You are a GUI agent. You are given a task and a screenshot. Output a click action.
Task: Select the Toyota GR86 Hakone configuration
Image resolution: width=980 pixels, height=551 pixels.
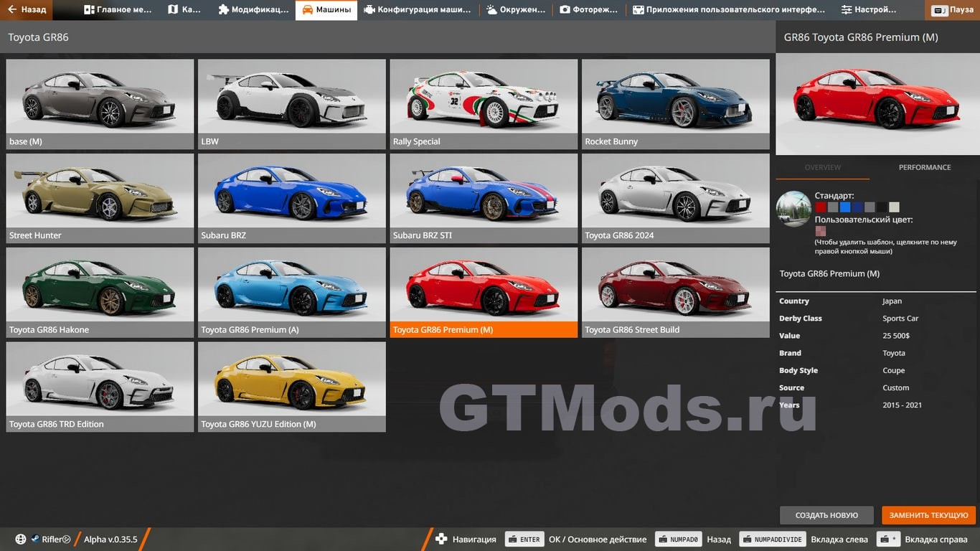click(x=100, y=293)
